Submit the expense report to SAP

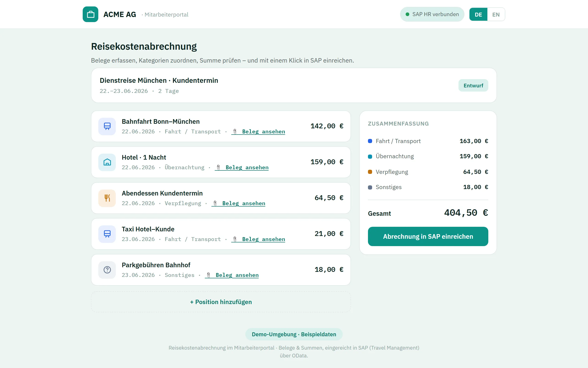pos(428,236)
